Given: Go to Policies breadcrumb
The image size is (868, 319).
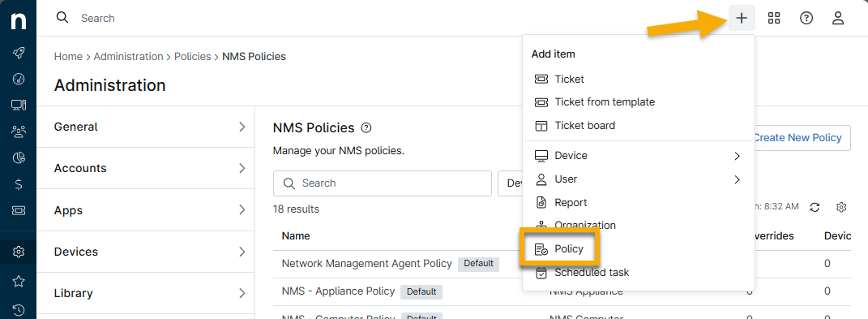Looking at the screenshot, I should 193,57.
